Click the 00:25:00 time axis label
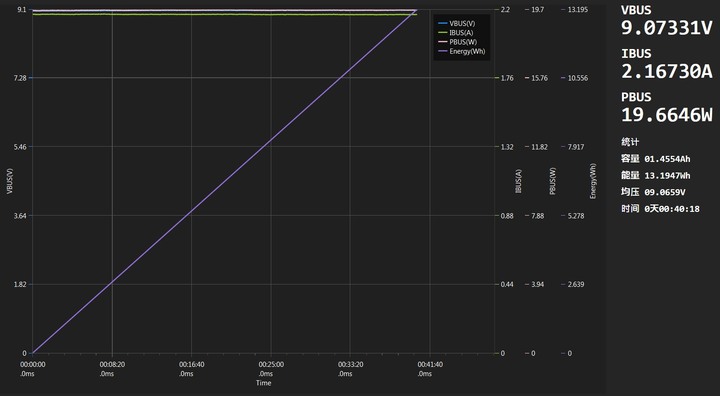This screenshot has width=720, height=396. [271, 364]
